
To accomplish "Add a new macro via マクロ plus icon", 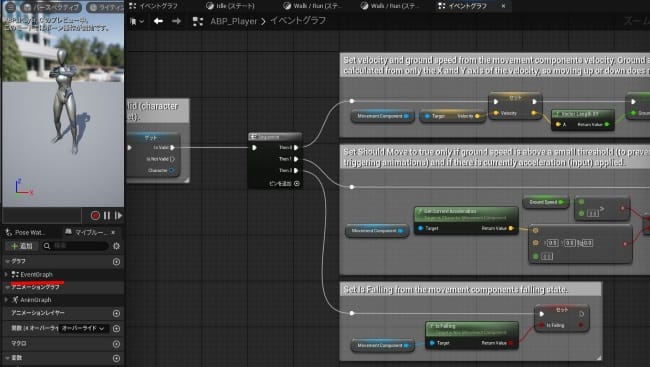I will (x=116, y=344).
